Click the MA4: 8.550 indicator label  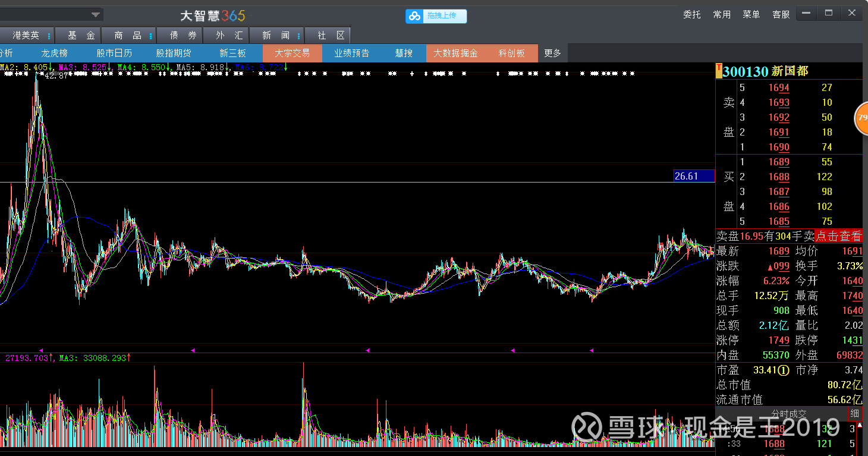click(144, 68)
